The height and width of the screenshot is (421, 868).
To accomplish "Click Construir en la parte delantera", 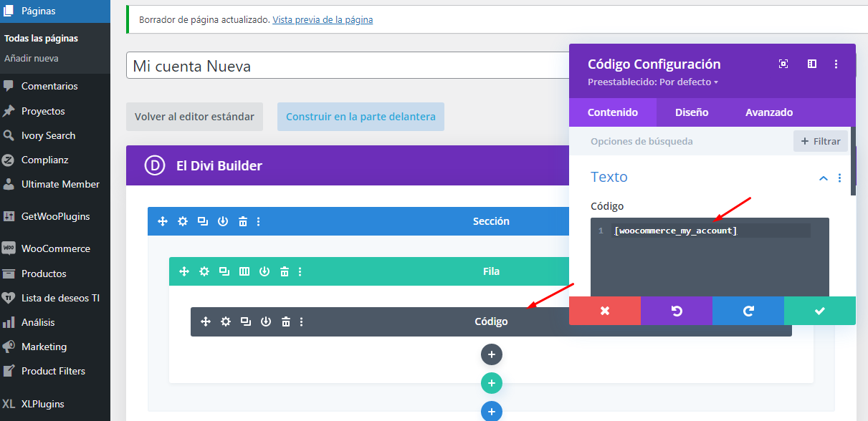I will (361, 117).
